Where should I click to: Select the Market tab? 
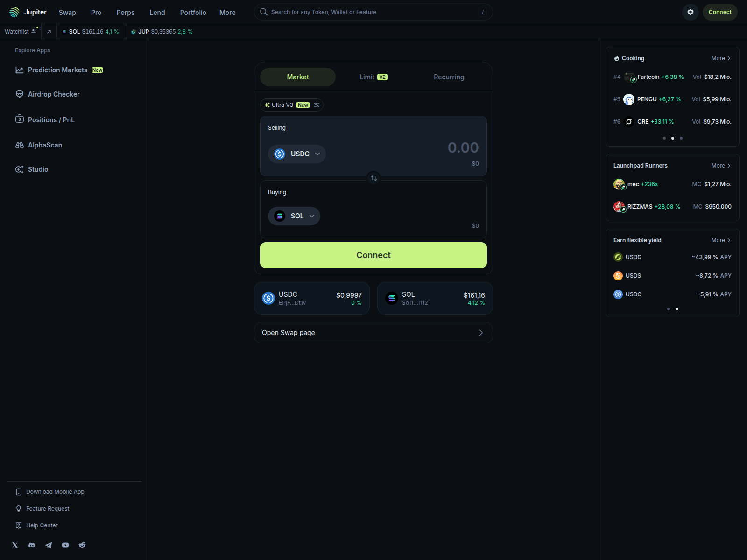(298, 77)
